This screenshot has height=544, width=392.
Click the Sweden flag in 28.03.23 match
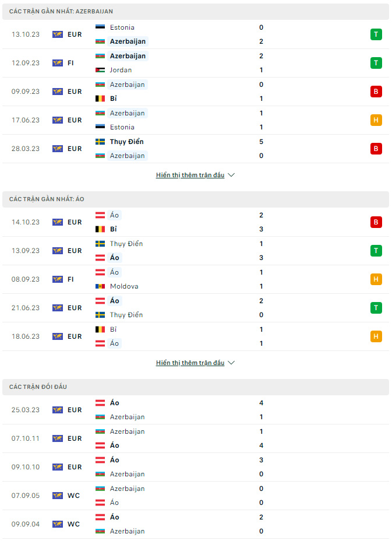click(x=100, y=142)
